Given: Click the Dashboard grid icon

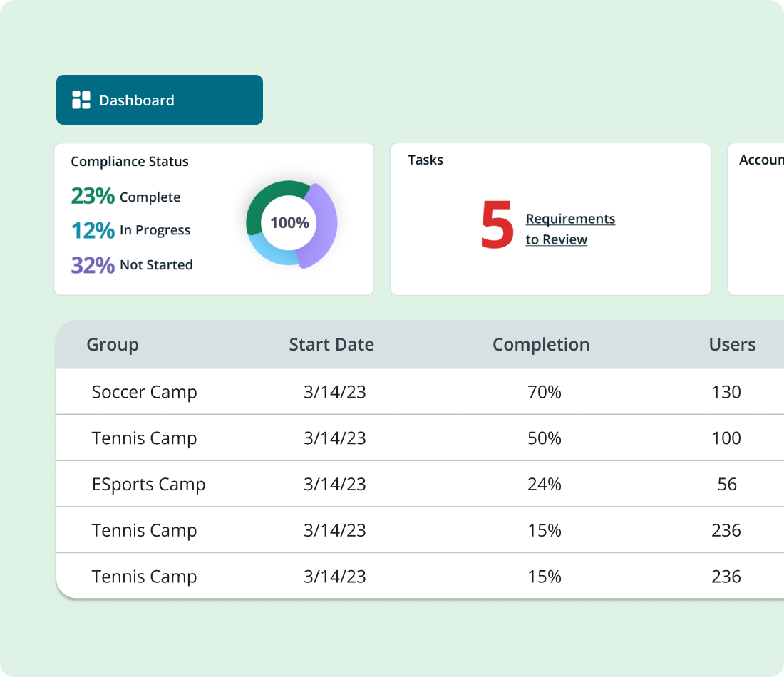Looking at the screenshot, I should pos(82,99).
